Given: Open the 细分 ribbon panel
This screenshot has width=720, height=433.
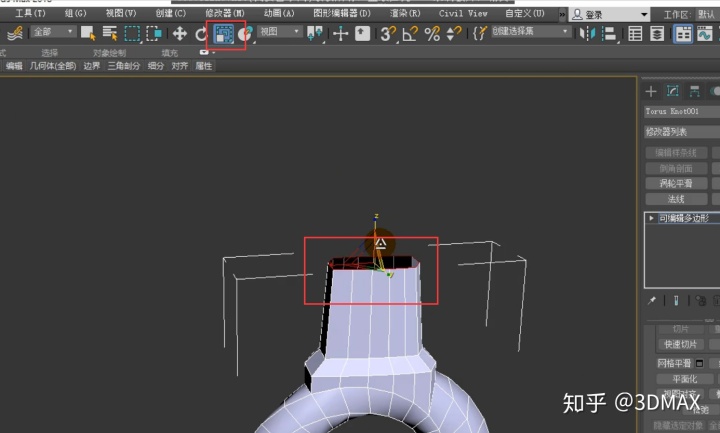Looking at the screenshot, I should coord(156,66).
